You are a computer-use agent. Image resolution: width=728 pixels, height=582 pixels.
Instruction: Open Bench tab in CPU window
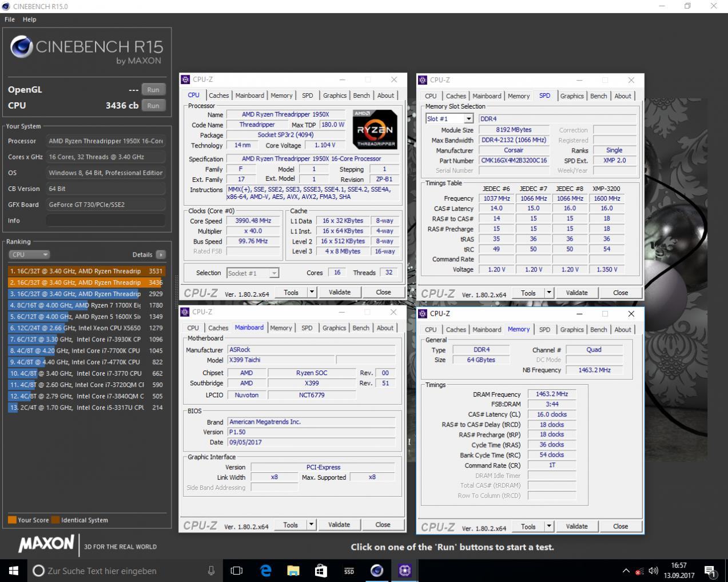pos(361,95)
